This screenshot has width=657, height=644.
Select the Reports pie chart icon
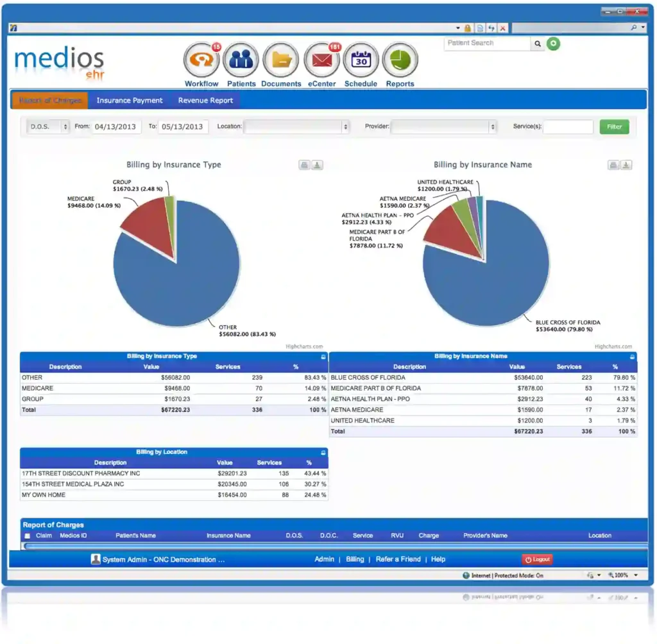[x=400, y=59]
